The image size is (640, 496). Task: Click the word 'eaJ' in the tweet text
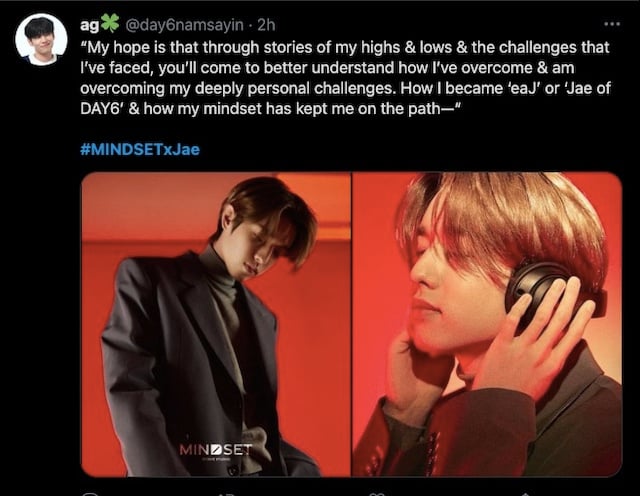[523, 88]
